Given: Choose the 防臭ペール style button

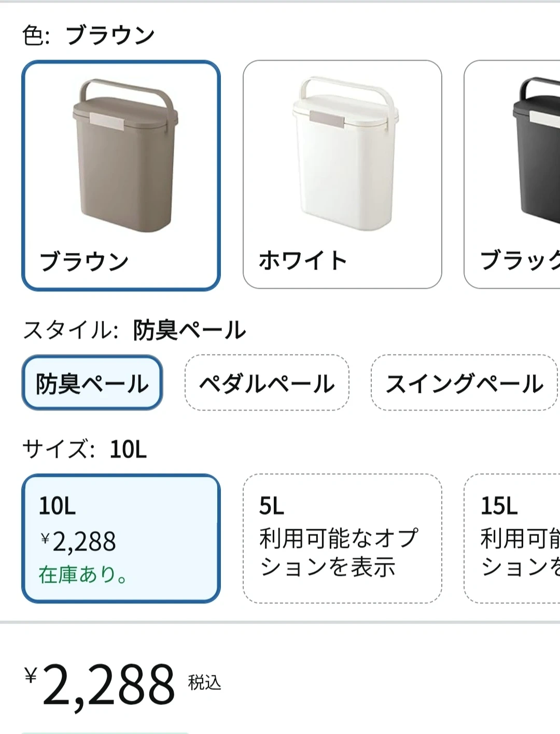Looking at the screenshot, I should tap(92, 384).
